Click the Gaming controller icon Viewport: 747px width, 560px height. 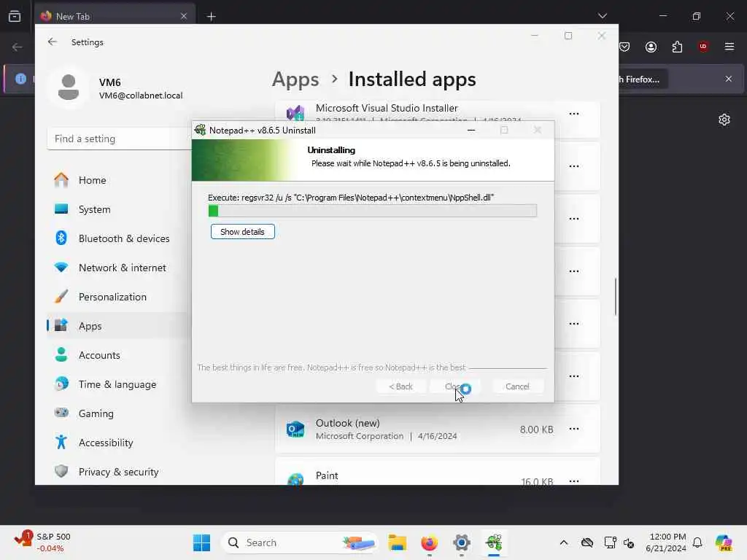coord(61,413)
